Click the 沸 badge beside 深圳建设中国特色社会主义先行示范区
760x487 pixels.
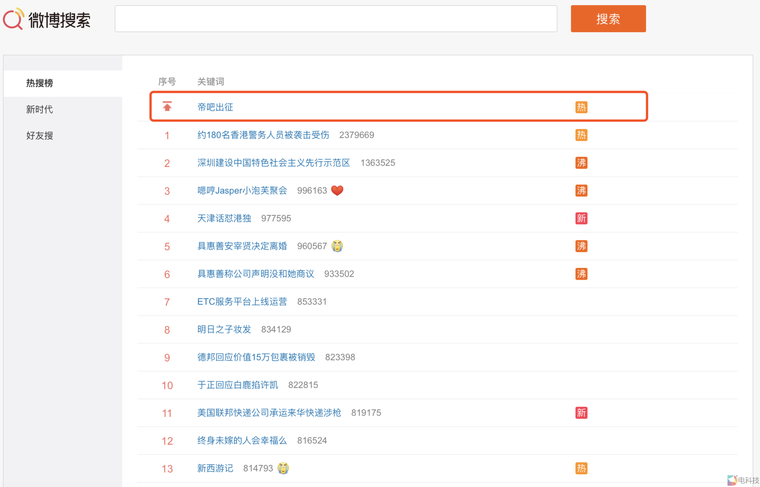coord(581,163)
